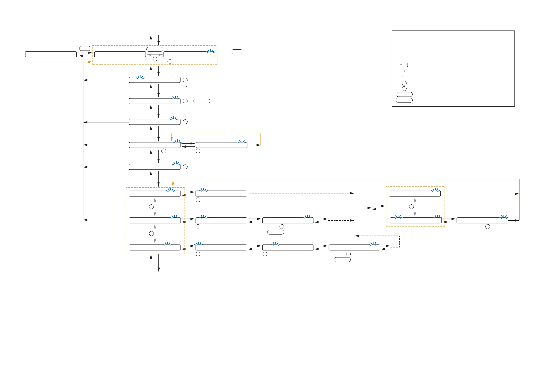Click the down arrow symbol in legend box
This screenshot has width=555, height=392.
tap(407, 65)
